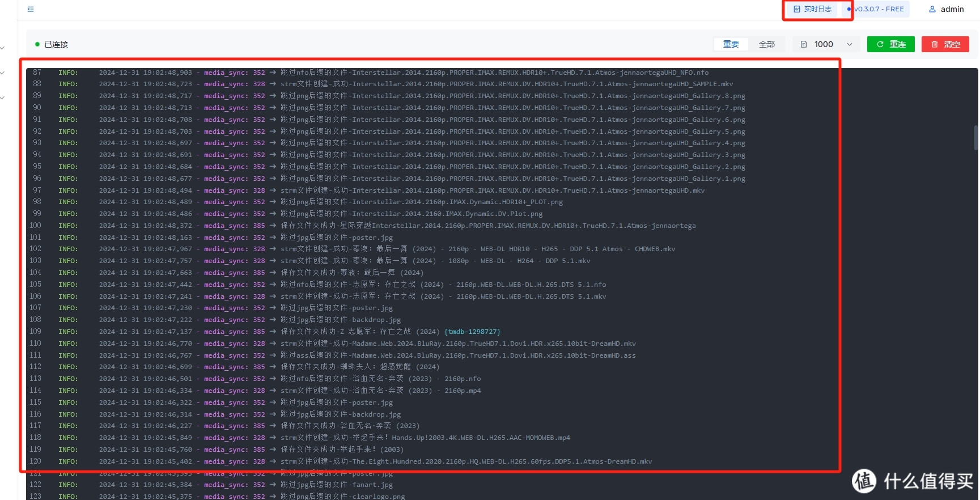Click the blue dot in the version badge
Screen dimensions: 980x500
(x=849, y=9)
